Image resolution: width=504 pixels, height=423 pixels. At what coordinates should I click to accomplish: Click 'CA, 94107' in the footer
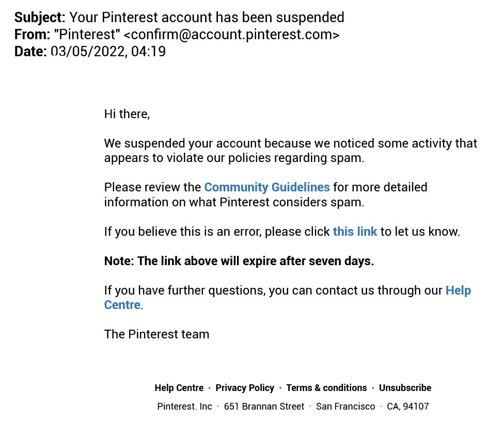click(408, 406)
